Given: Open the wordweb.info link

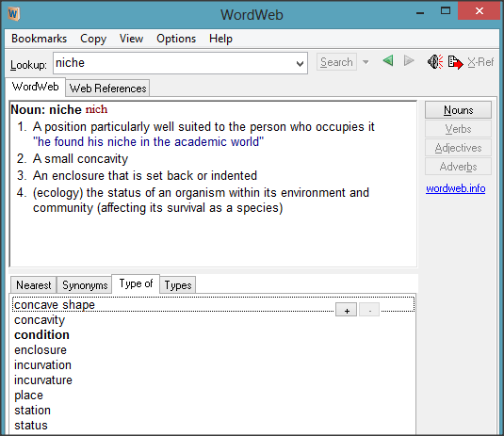Looking at the screenshot, I should click(455, 188).
